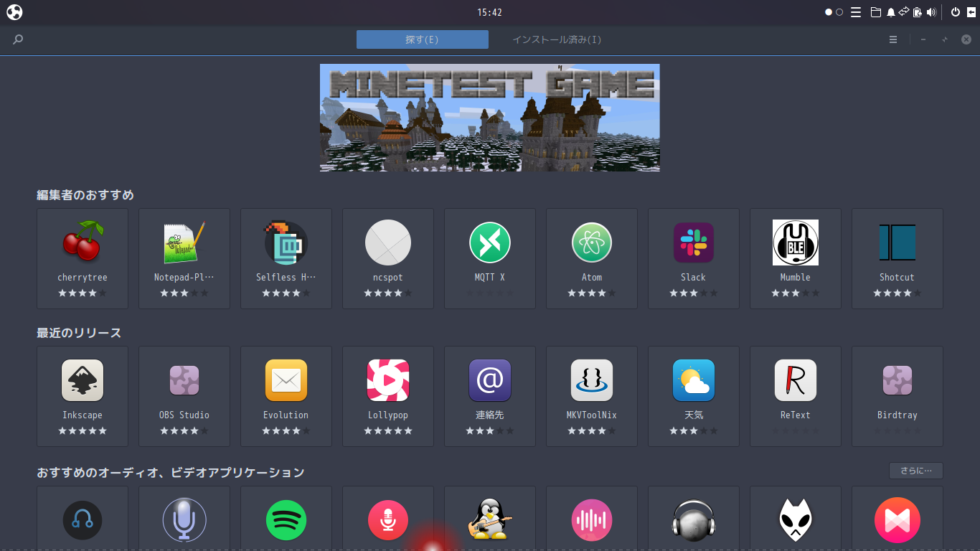
Task: Click the purple microphone app icon
Action: click(x=184, y=520)
